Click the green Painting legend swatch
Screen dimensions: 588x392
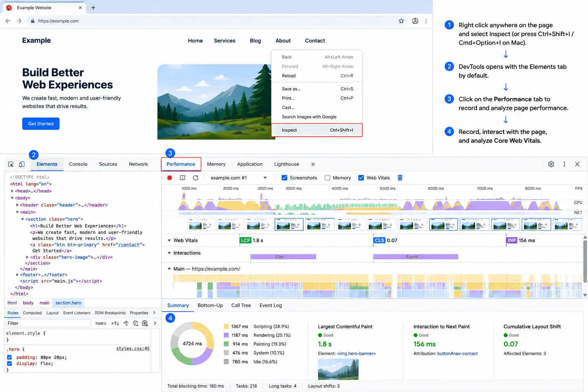[226, 344]
